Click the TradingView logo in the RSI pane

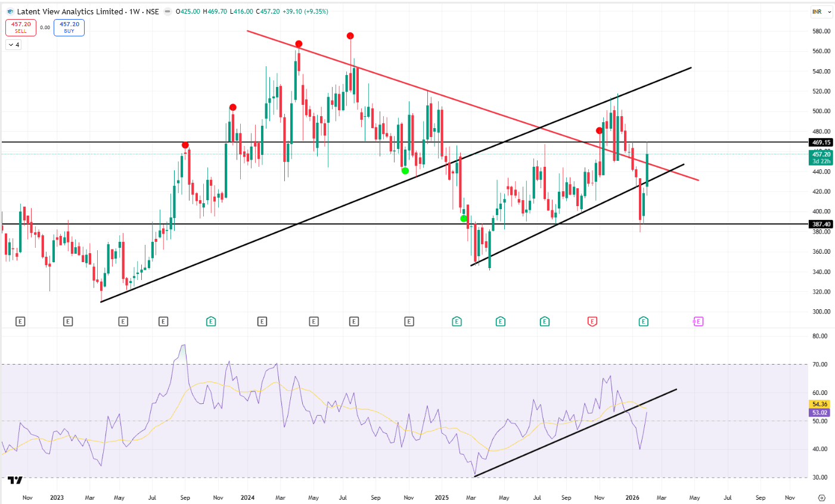click(x=15, y=480)
